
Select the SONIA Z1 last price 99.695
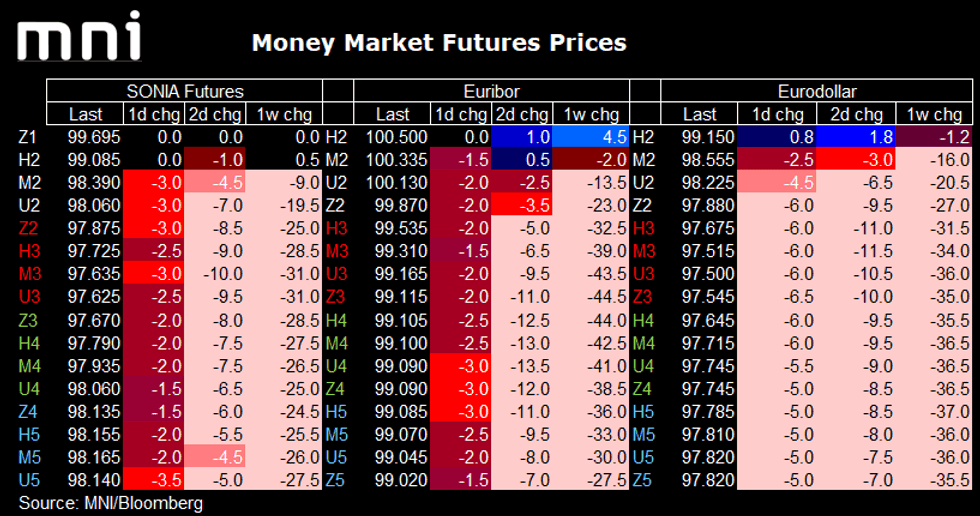pyautogui.click(x=94, y=137)
